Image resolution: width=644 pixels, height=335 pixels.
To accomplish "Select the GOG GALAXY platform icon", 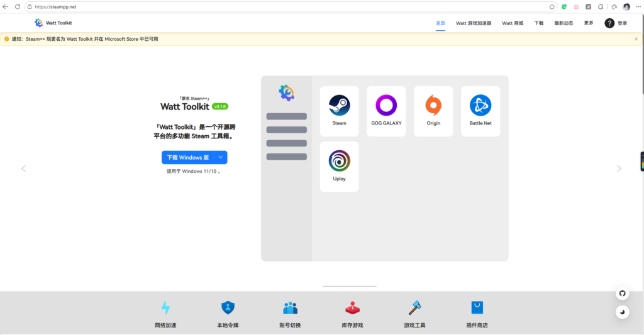I will (x=386, y=106).
